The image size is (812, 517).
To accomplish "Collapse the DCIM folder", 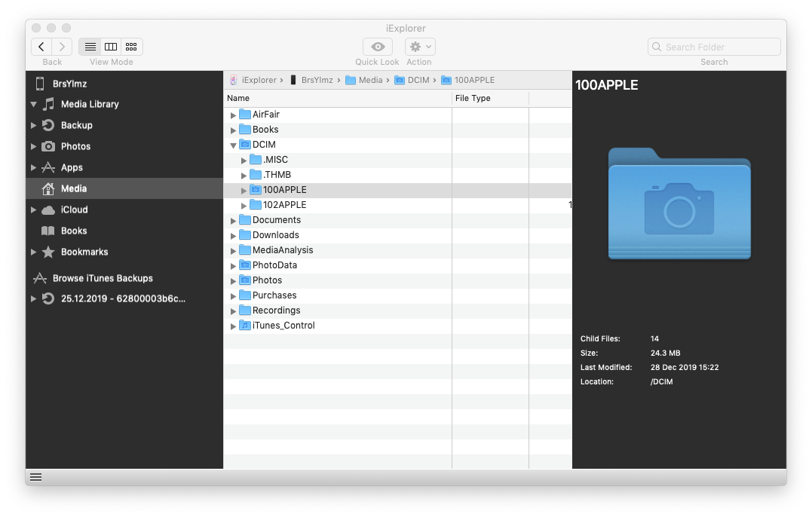I will pyautogui.click(x=233, y=145).
